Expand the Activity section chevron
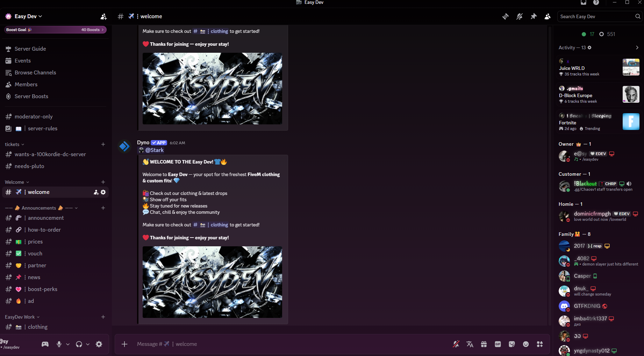The height and width of the screenshot is (356, 644). tap(637, 48)
